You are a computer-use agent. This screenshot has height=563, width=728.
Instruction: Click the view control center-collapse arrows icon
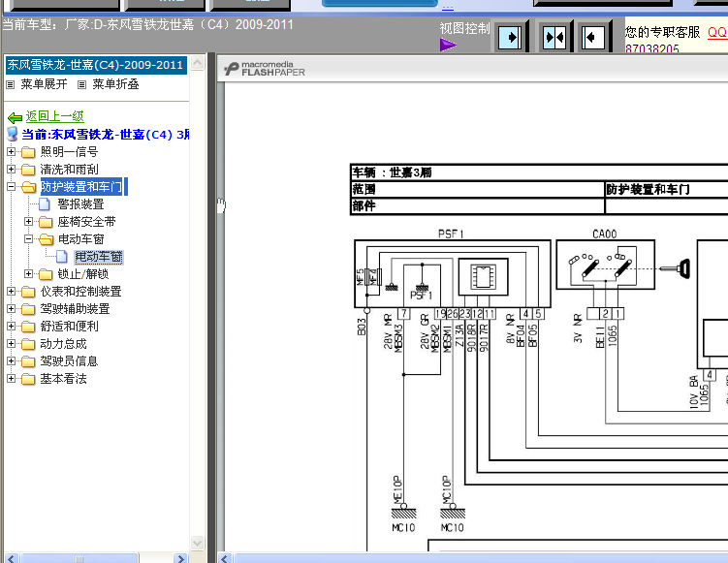pyautogui.click(x=554, y=37)
